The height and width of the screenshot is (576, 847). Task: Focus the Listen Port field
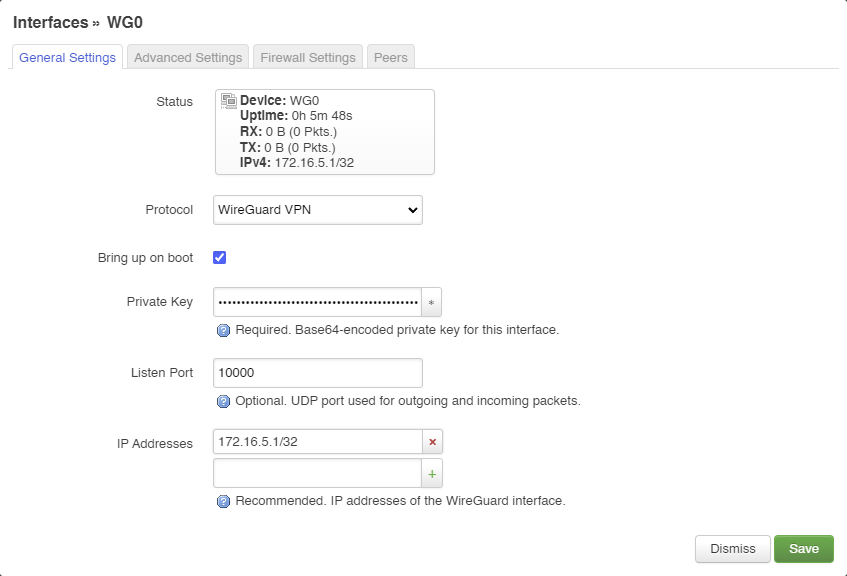(318, 373)
